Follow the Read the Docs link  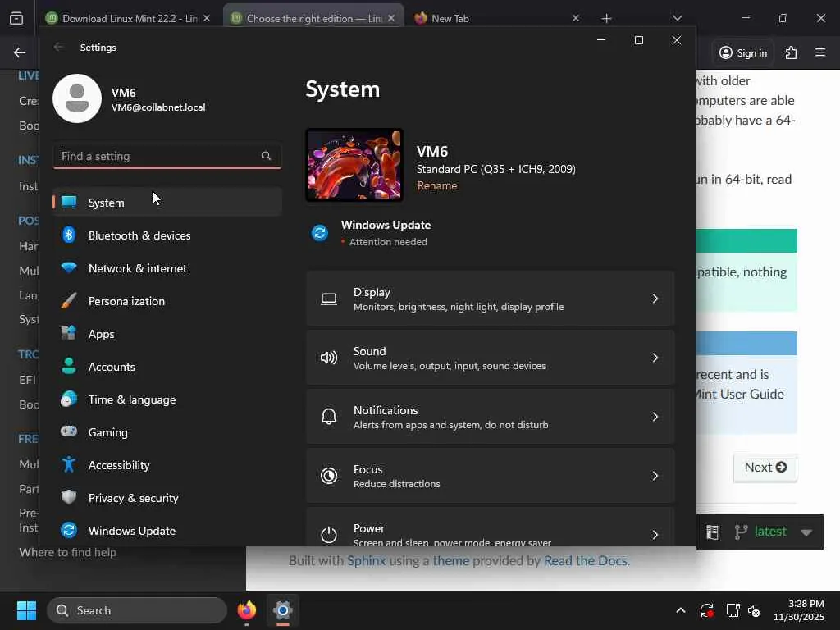(585, 560)
